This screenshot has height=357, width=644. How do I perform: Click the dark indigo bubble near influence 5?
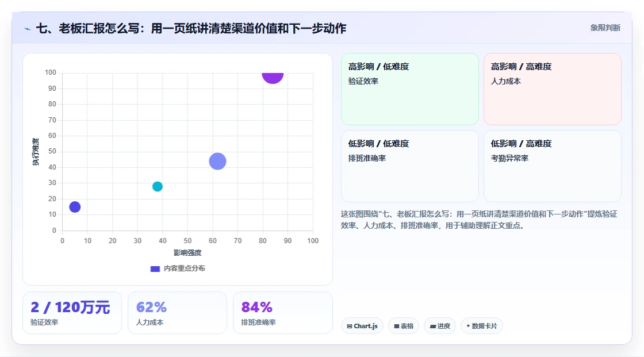(75, 206)
